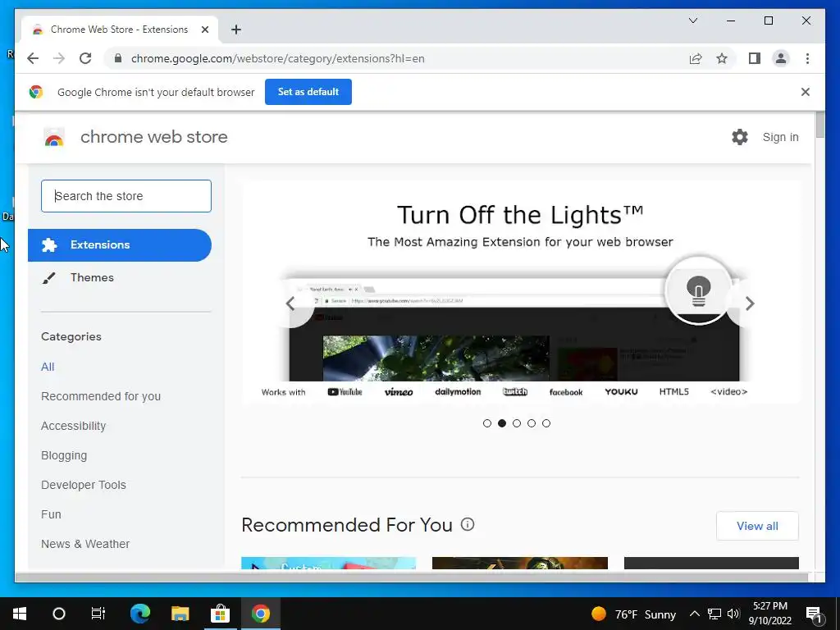Select the fourth carousel dot
This screenshot has height=630, width=840.
[x=532, y=423]
